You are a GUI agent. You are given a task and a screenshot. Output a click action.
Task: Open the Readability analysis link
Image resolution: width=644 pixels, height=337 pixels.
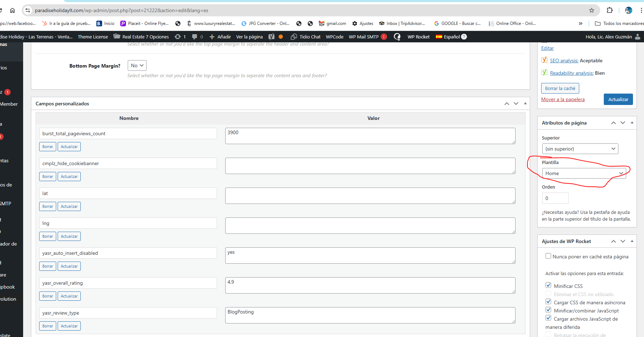572,73
